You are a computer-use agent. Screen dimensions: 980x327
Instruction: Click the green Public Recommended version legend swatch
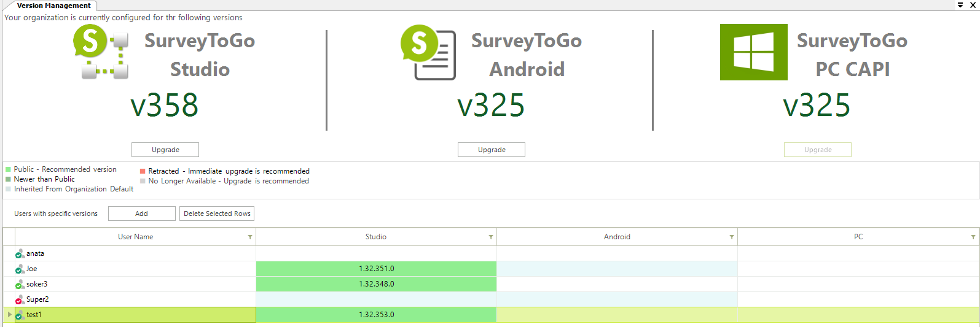pyautogui.click(x=8, y=169)
